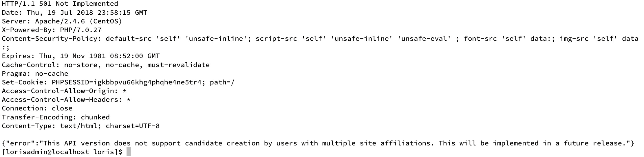Click the terminal cursor block after the prompt
Screen dimensions: 644x157
tap(129, 152)
